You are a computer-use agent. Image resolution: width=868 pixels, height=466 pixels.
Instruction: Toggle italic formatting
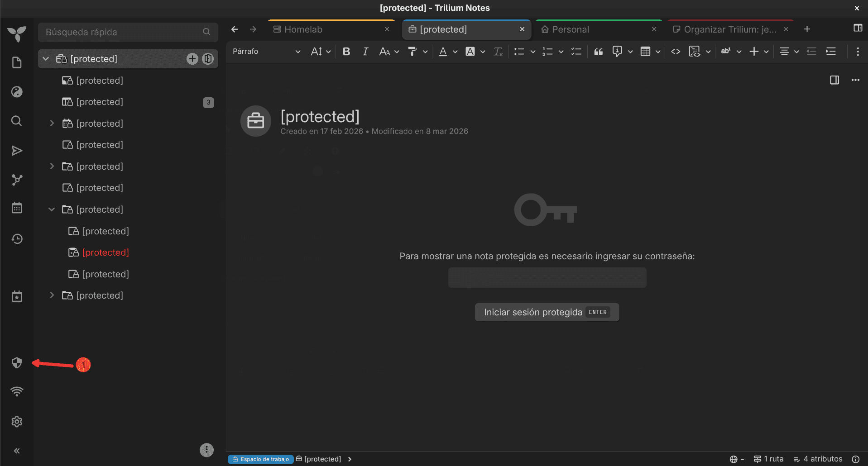coord(365,52)
